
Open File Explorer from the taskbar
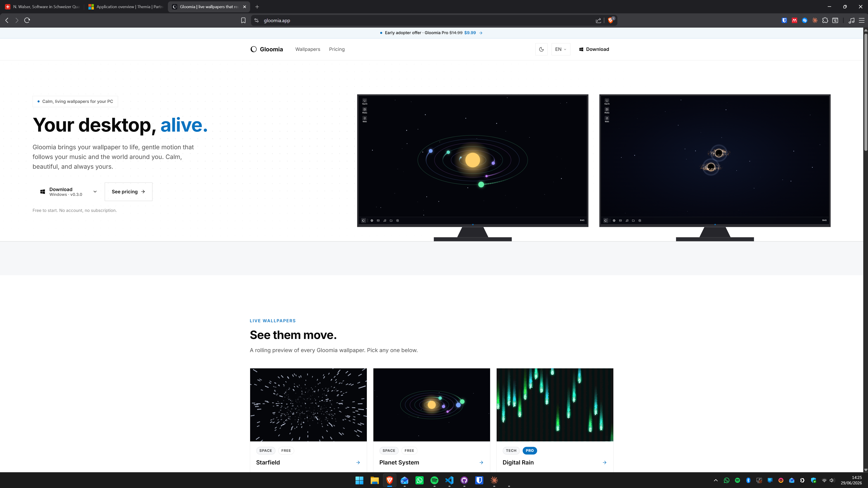click(374, 480)
